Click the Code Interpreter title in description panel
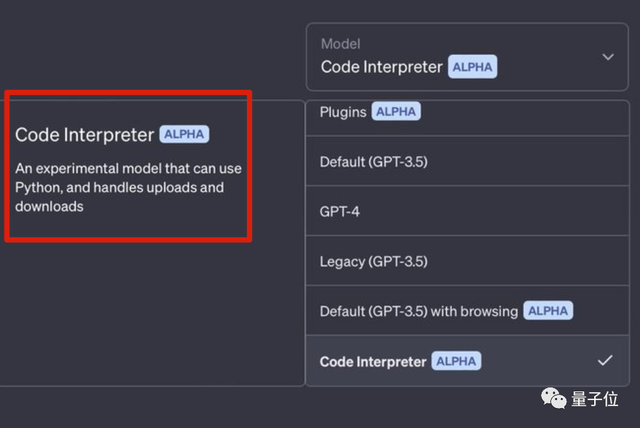 click(x=84, y=135)
